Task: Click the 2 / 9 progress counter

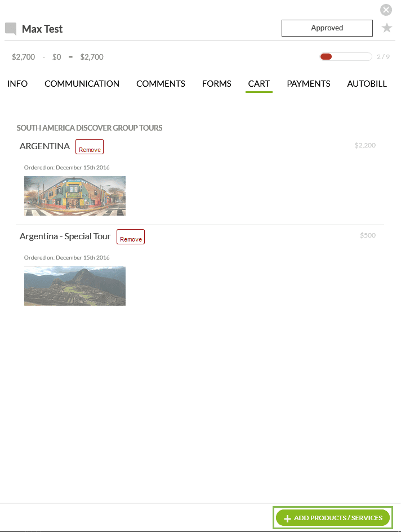Action: click(x=383, y=57)
